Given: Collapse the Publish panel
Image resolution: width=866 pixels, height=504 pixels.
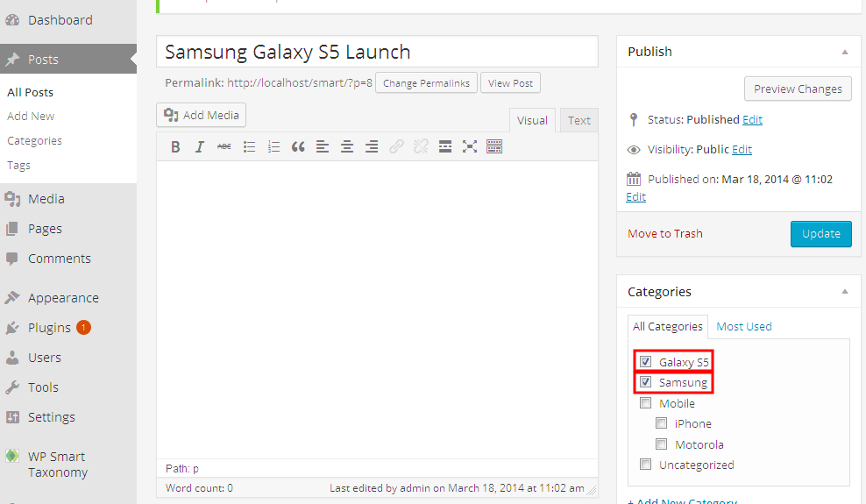Looking at the screenshot, I should tap(844, 52).
